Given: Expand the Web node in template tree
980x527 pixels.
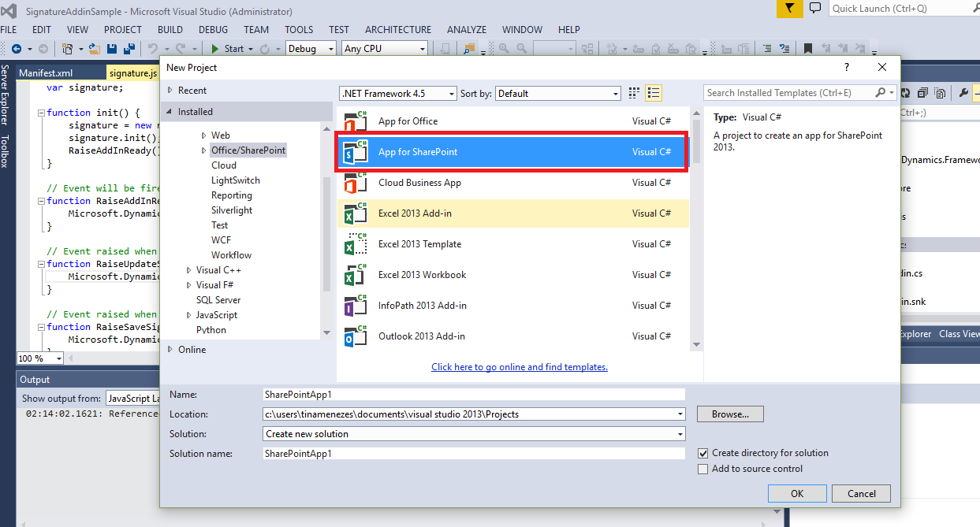Looking at the screenshot, I should [x=204, y=135].
